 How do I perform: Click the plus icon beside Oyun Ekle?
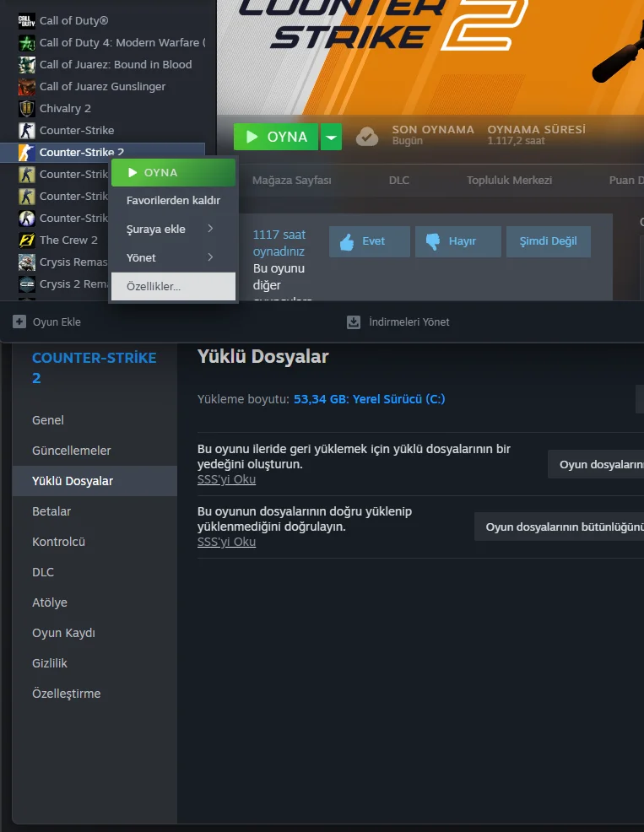(x=19, y=321)
